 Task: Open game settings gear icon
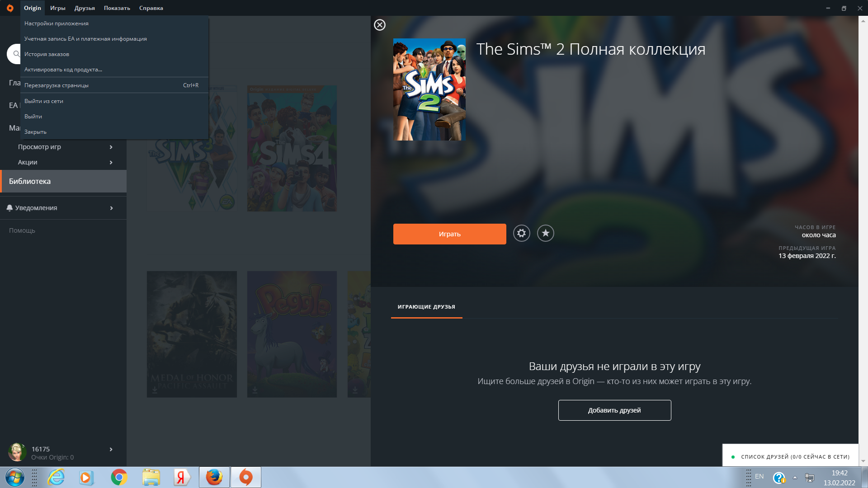click(521, 233)
